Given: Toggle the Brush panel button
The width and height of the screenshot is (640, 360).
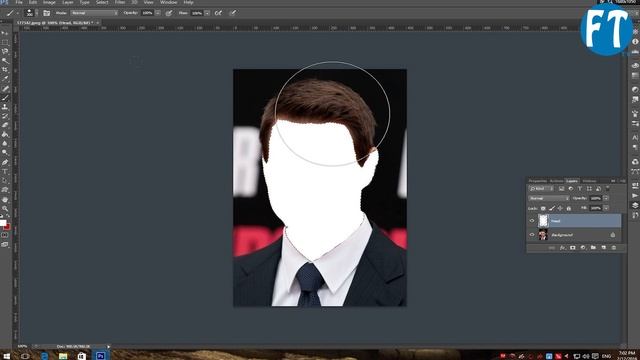Looking at the screenshot, I should 47,13.
